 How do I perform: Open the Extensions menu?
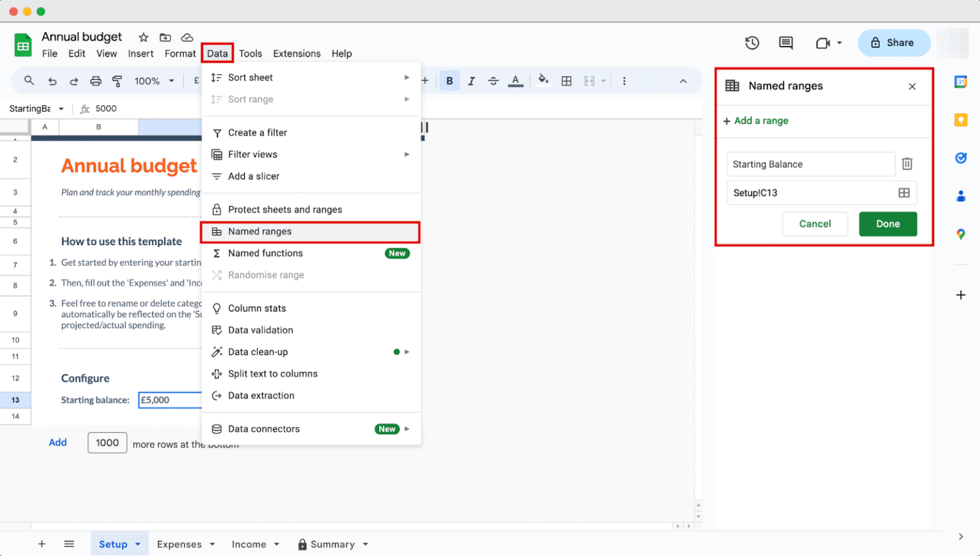[297, 54]
